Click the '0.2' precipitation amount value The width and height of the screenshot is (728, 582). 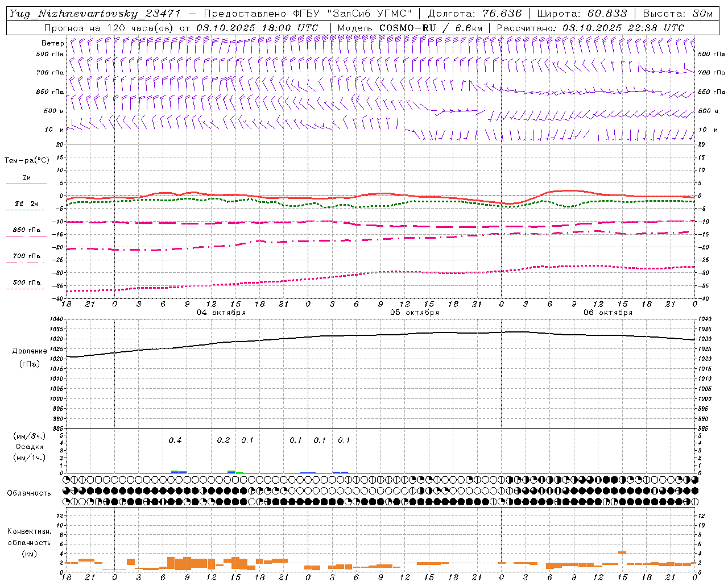tap(224, 440)
